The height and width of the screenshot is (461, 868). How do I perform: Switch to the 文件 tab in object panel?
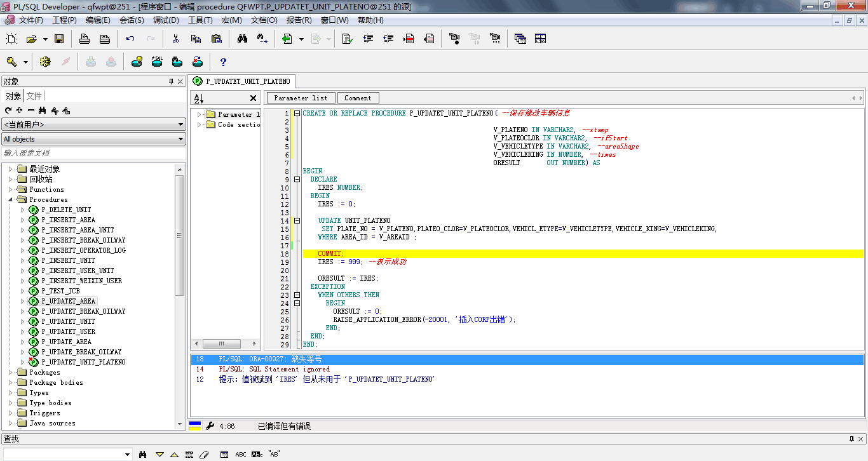tap(34, 96)
